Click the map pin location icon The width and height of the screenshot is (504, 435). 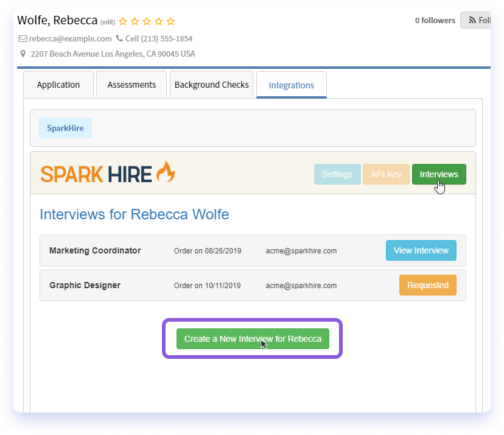click(23, 54)
